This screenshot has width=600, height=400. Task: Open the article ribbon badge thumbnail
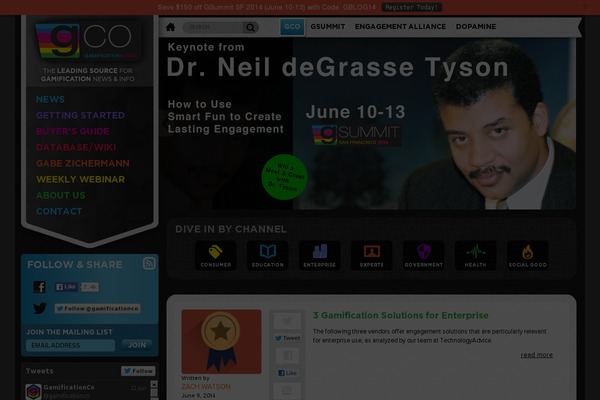(x=221, y=342)
